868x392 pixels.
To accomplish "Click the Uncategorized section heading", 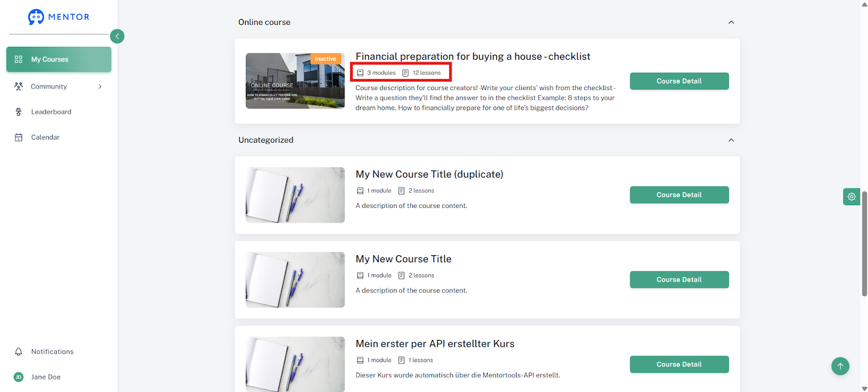I will tap(266, 140).
